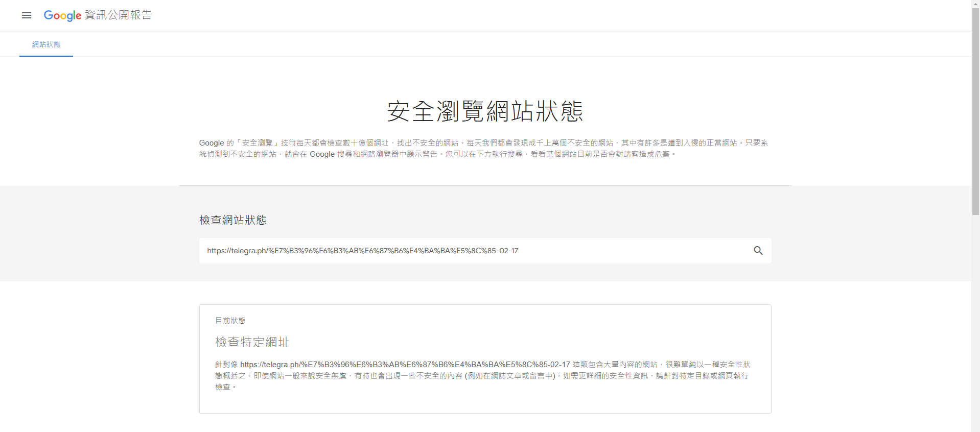Click the 目前狀態 label in result card
Screen dimensions: 980x432
pos(230,321)
